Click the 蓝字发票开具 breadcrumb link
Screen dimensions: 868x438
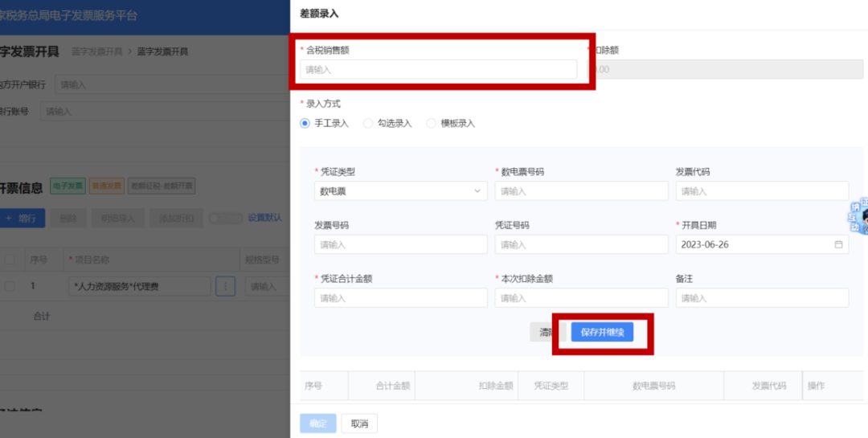point(96,52)
